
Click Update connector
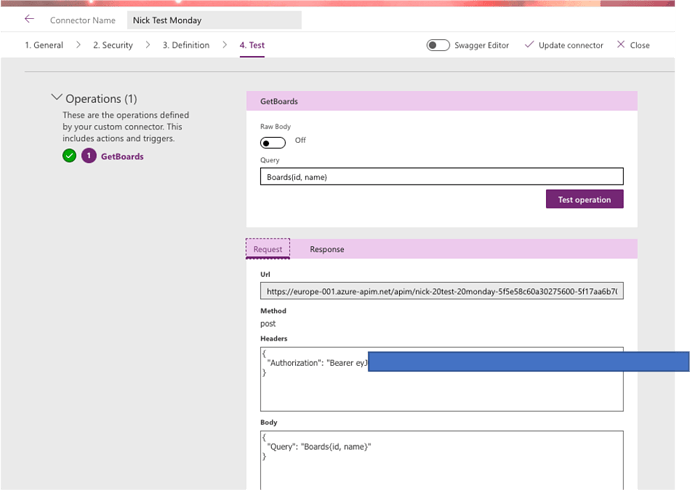coord(570,45)
